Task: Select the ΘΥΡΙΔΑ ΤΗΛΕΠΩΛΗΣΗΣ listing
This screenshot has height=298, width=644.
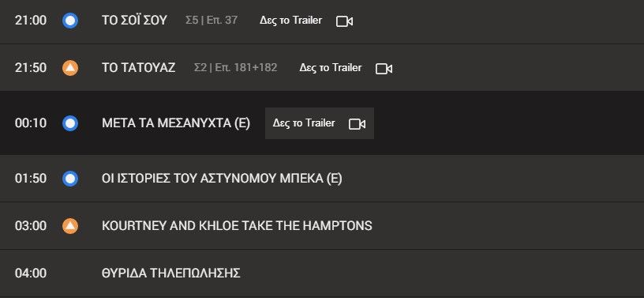Action: (170, 273)
